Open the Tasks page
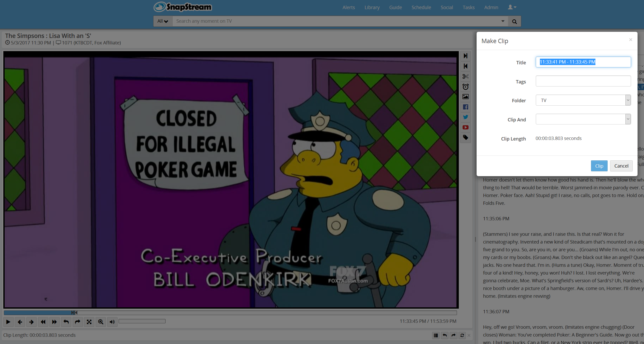 [x=468, y=7]
